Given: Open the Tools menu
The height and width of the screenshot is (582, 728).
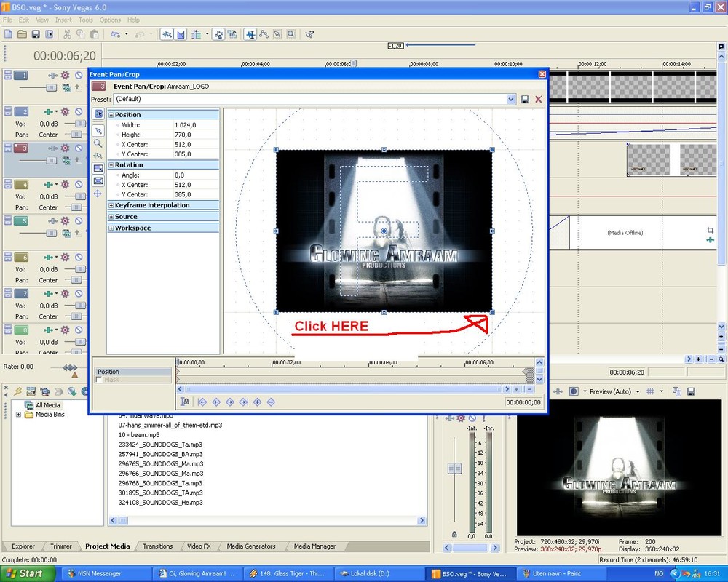Looking at the screenshot, I should 85,20.
